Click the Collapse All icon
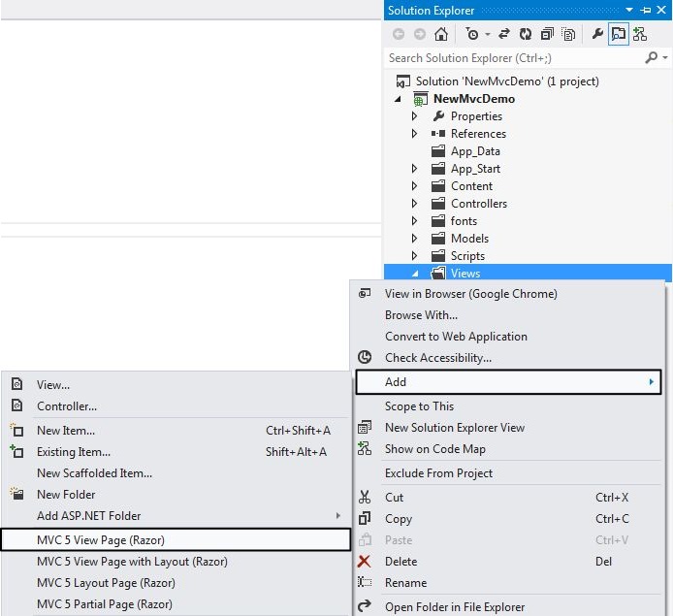The image size is (673, 616). (x=547, y=34)
